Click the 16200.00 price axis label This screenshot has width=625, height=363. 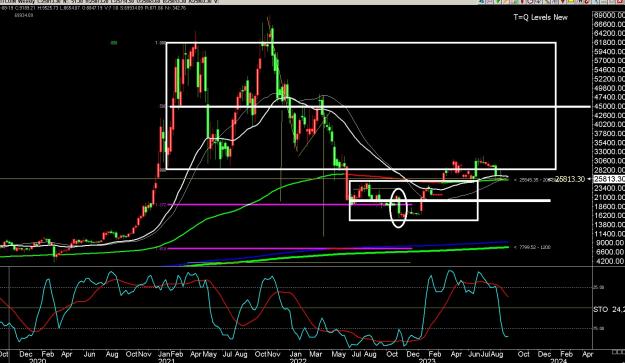(x=609, y=216)
